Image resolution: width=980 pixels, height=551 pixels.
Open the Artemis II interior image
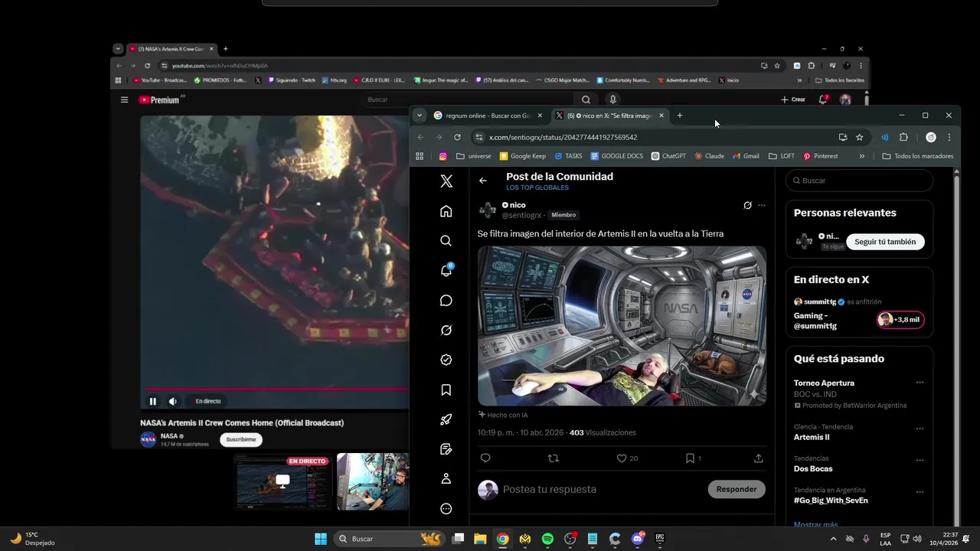pyautogui.click(x=622, y=325)
